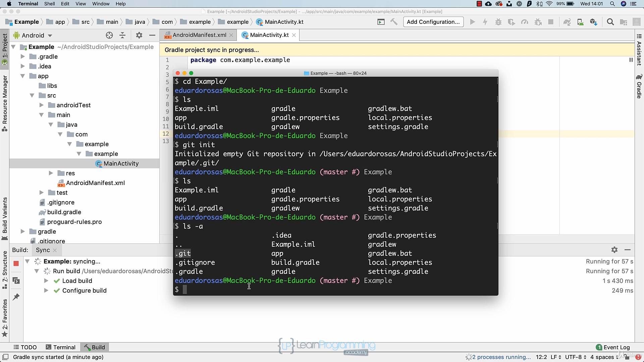Hide the Build panel with minus icon
The image size is (644, 362).
(x=628, y=250)
